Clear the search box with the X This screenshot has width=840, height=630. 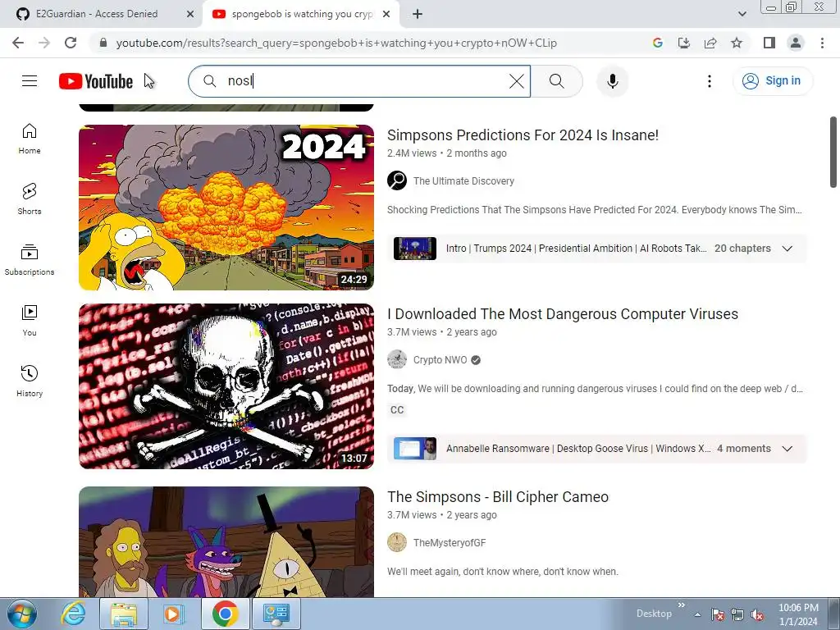pyautogui.click(x=517, y=81)
